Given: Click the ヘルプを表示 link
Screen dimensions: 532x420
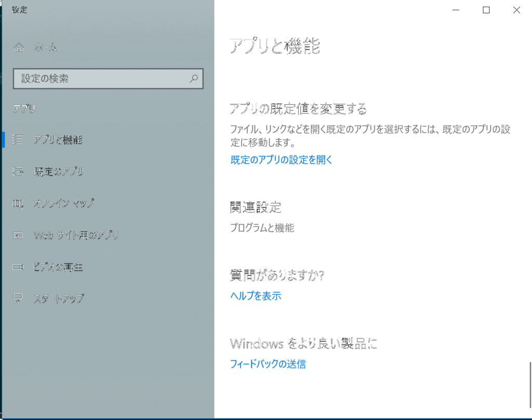Looking at the screenshot, I should [256, 296].
